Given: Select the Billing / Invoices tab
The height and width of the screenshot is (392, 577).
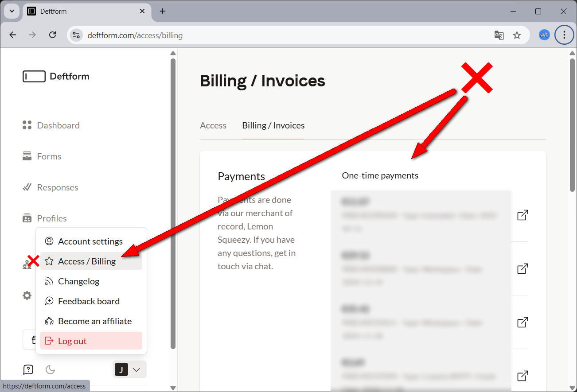Looking at the screenshot, I should point(273,125).
